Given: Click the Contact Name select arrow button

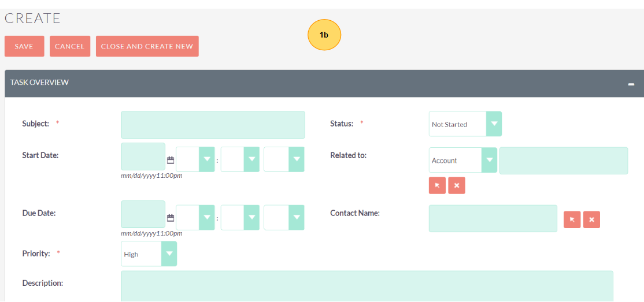Looking at the screenshot, I should tap(572, 219).
